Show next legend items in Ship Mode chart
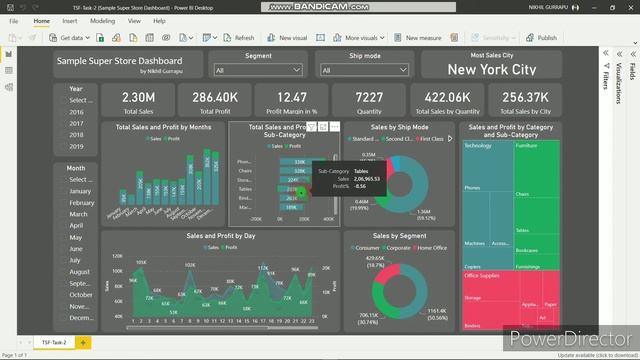The image size is (640, 360). pyautogui.click(x=450, y=139)
